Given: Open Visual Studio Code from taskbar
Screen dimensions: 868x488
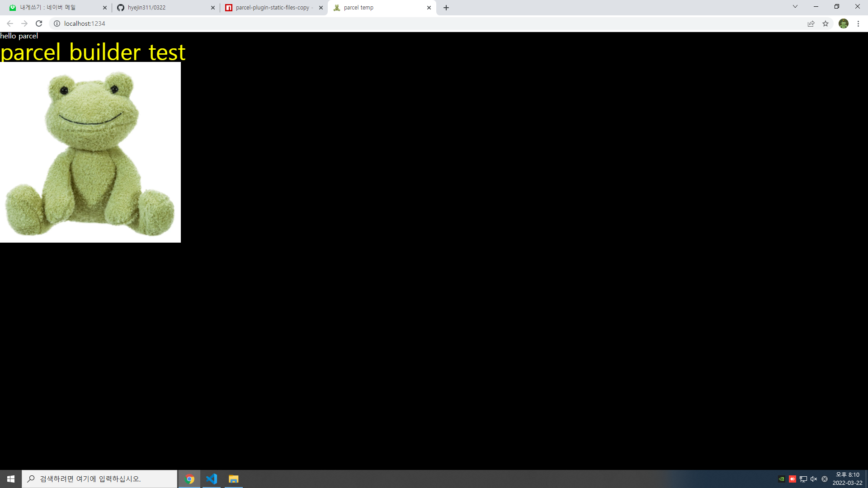Looking at the screenshot, I should pyautogui.click(x=212, y=479).
